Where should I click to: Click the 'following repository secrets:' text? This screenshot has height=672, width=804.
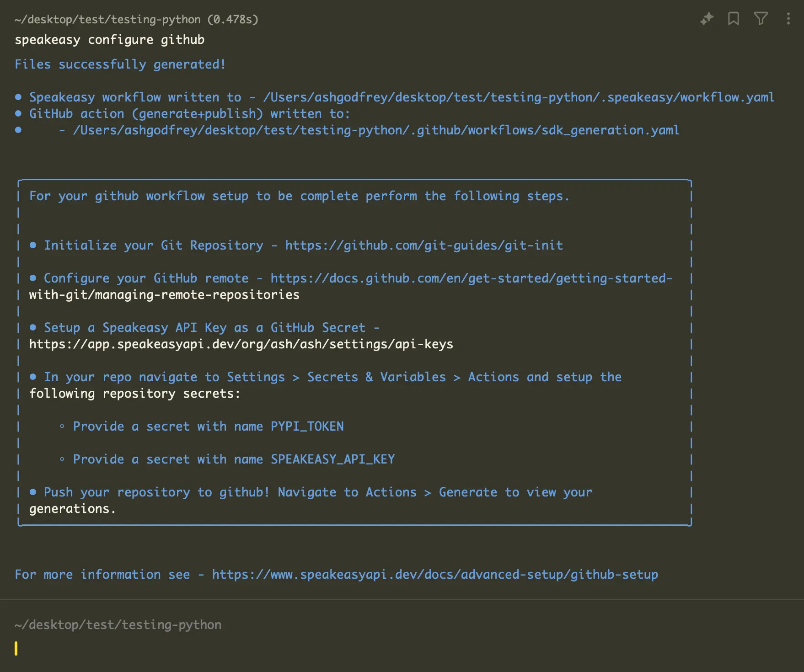click(135, 394)
